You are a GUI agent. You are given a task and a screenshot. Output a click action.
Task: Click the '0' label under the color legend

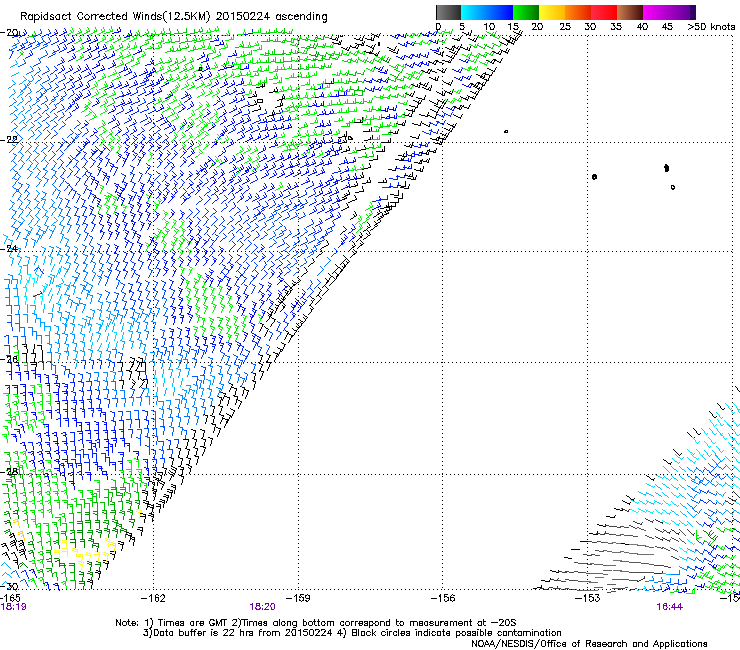coord(438,26)
